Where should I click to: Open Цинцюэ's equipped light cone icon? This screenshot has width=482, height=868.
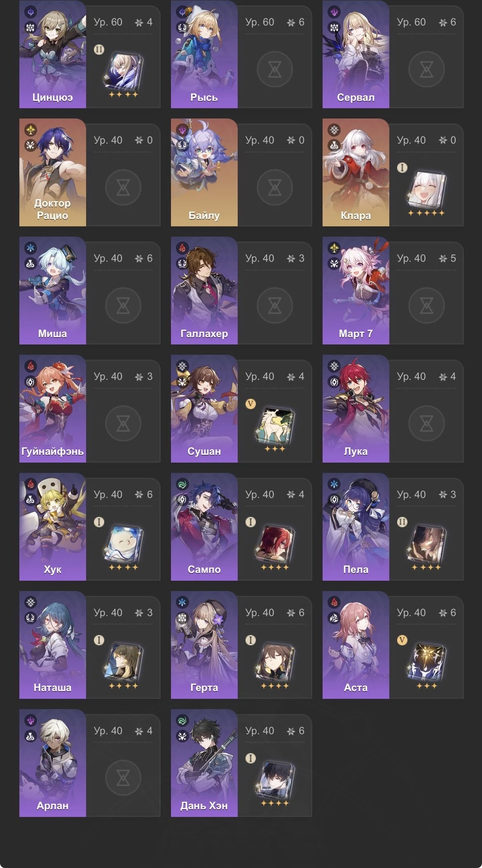(124, 72)
